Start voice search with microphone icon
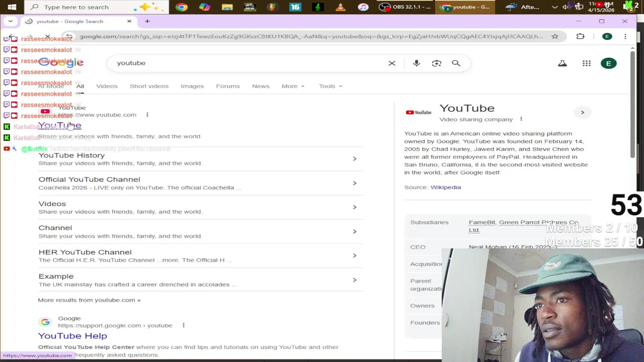Image resolution: width=644 pixels, height=362 pixels. (x=417, y=63)
